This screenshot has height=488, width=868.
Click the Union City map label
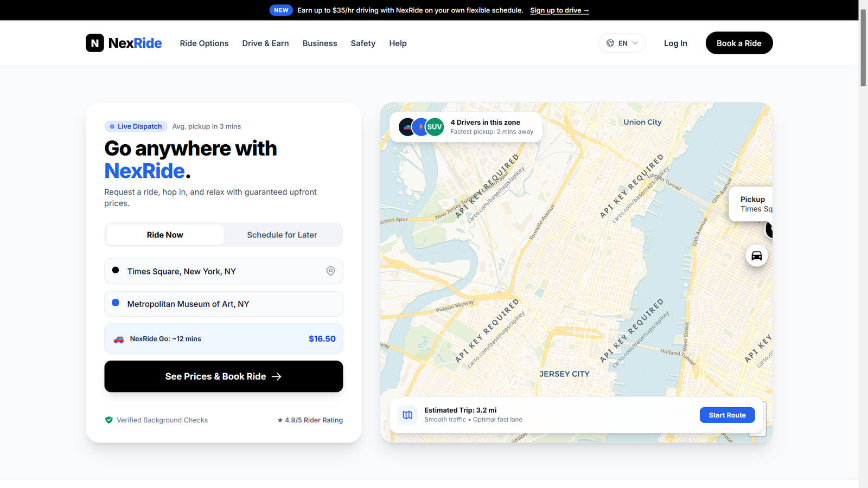click(x=642, y=122)
